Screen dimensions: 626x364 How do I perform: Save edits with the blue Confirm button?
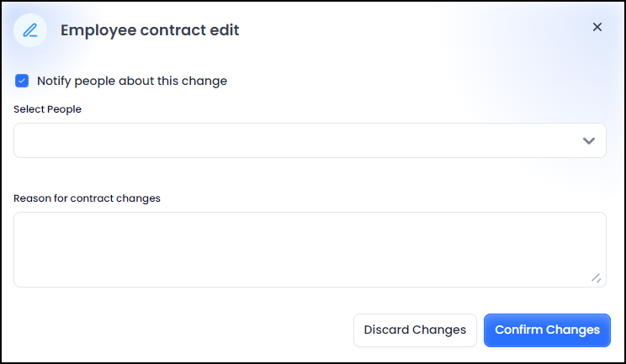coord(547,330)
